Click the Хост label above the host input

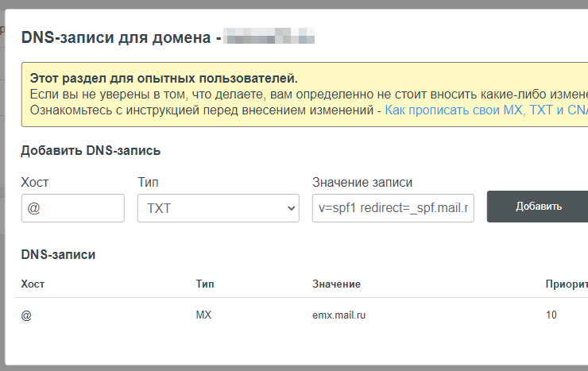[34, 182]
